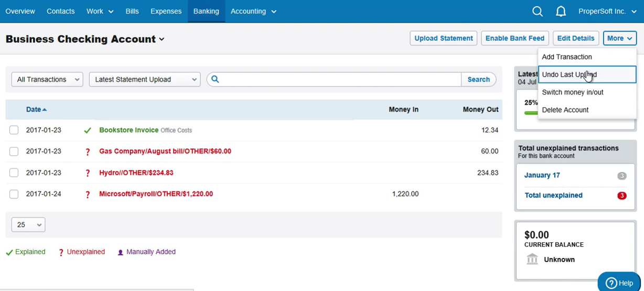Sort by the Date column header

tap(34, 110)
